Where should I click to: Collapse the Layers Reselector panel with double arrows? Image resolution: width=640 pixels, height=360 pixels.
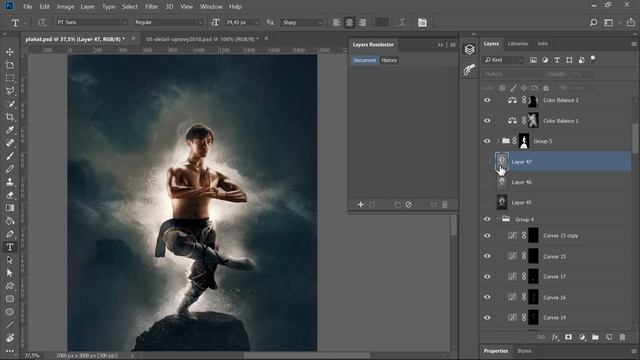click(x=440, y=45)
